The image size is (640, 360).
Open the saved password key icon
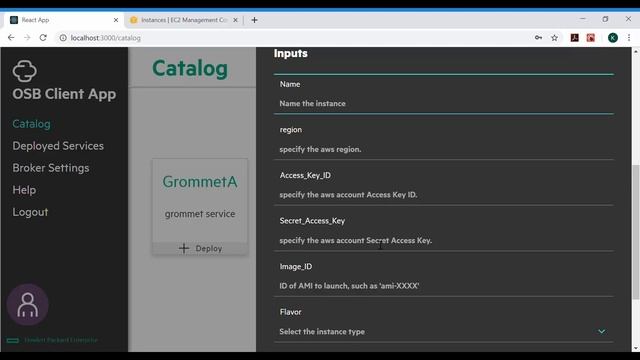538,38
